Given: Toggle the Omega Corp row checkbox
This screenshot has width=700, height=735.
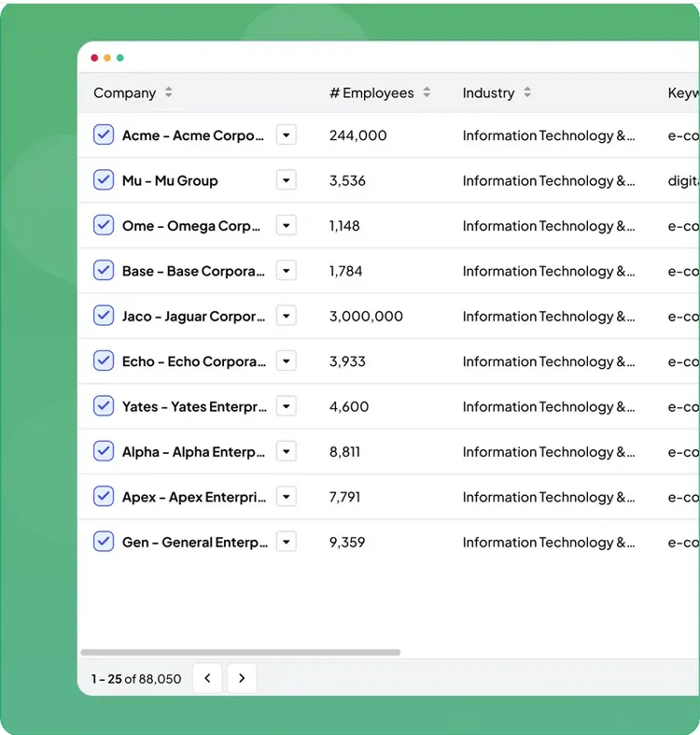Looking at the screenshot, I should [103, 225].
